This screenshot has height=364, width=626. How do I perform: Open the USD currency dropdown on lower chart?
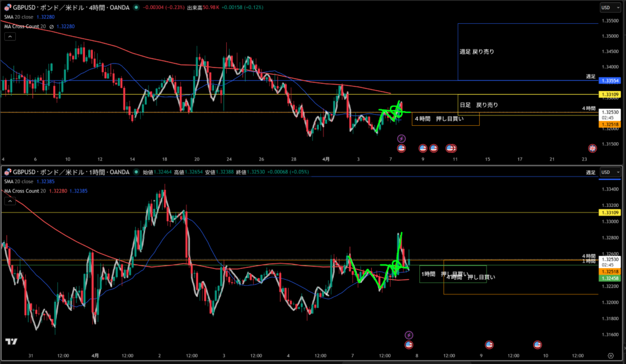[x=608, y=172]
